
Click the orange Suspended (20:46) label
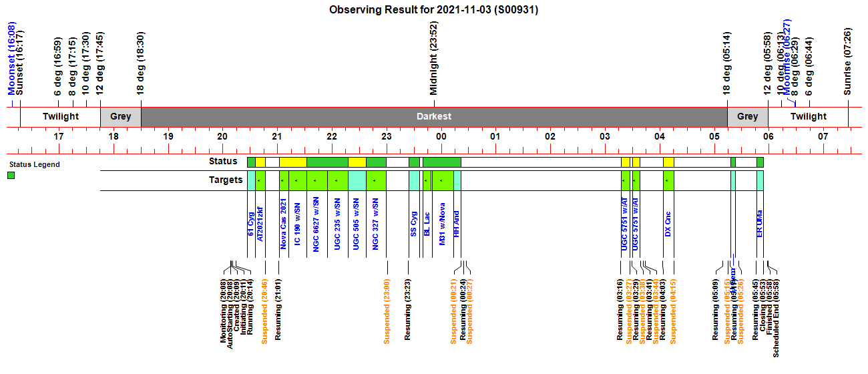(264, 311)
